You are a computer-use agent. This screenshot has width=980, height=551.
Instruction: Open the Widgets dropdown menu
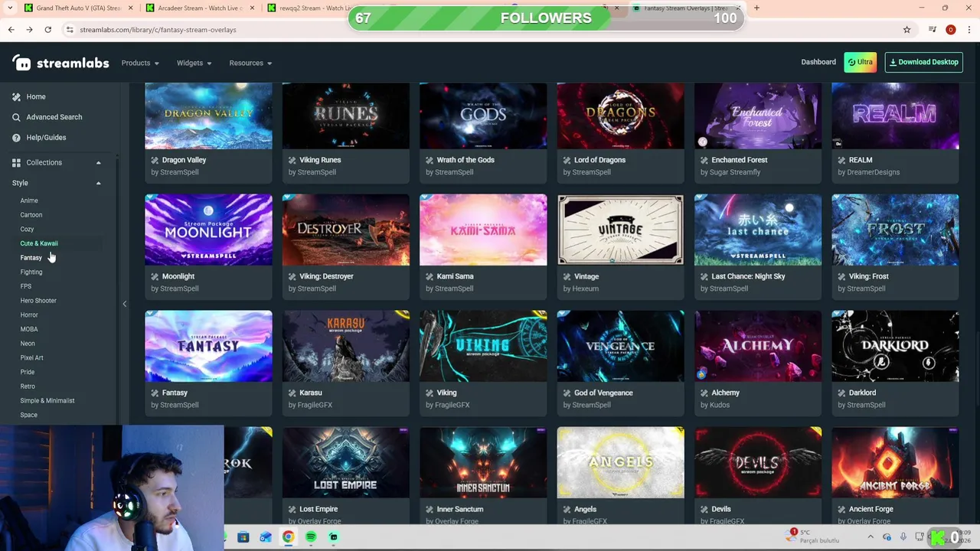click(x=194, y=63)
